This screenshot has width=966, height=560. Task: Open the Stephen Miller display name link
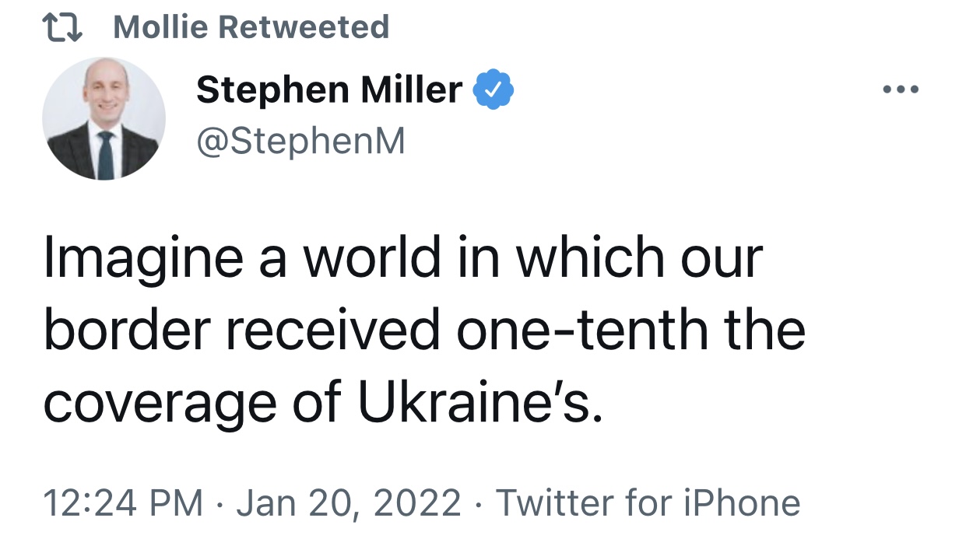pyautogui.click(x=329, y=90)
